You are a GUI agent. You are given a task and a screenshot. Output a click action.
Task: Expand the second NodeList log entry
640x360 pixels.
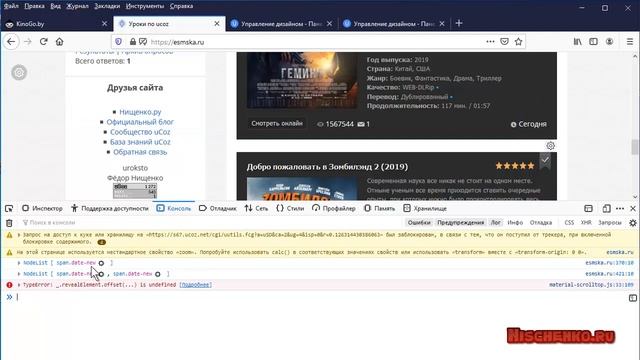pyautogui.click(x=19, y=274)
